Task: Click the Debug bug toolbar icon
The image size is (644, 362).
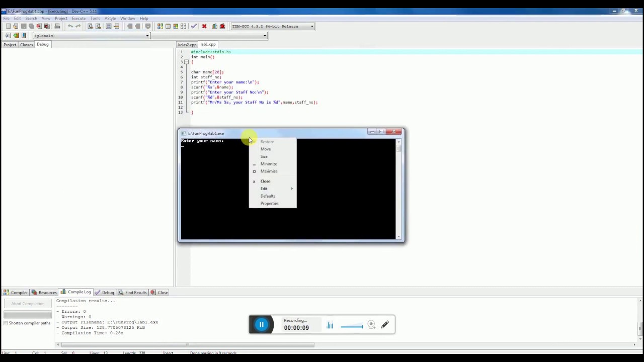Action: pos(222,26)
